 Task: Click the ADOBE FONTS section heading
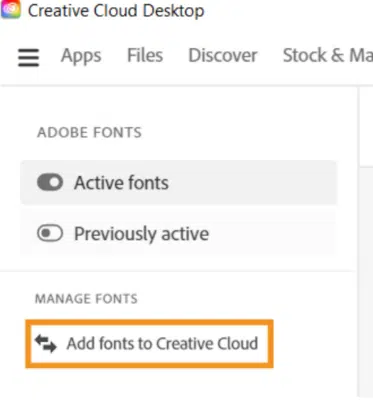coord(89,133)
